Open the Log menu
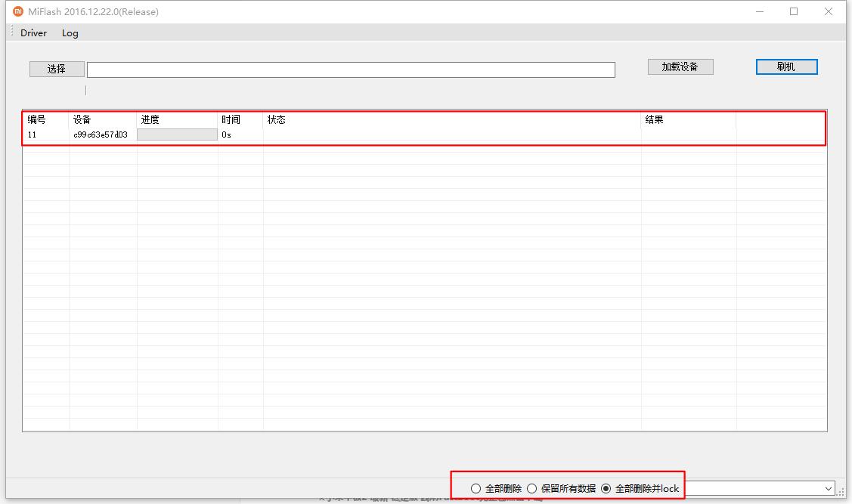This screenshot has width=852, height=504. [x=70, y=33]
